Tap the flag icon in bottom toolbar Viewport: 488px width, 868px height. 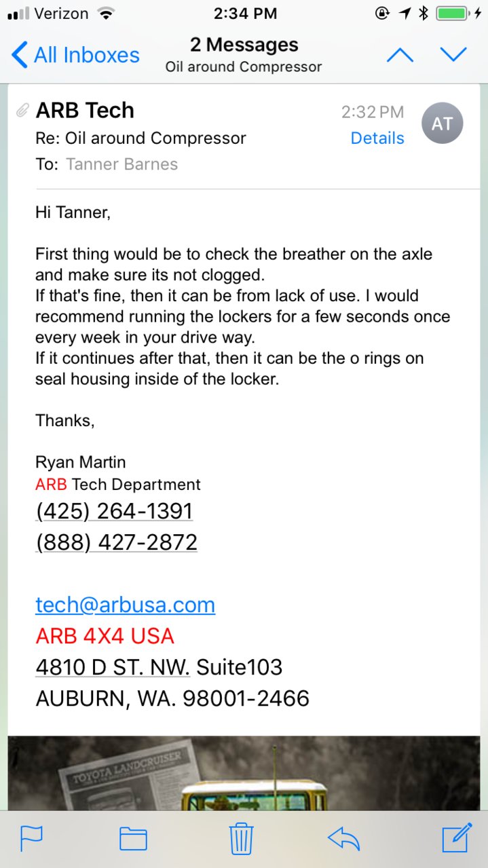[x=31, y=839]
